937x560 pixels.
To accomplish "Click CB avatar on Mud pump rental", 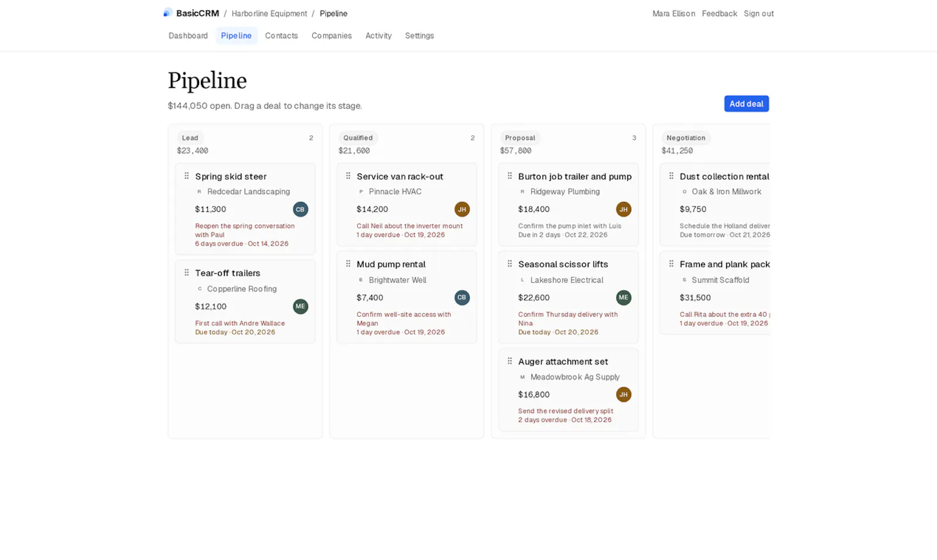I will pos(462,297).
